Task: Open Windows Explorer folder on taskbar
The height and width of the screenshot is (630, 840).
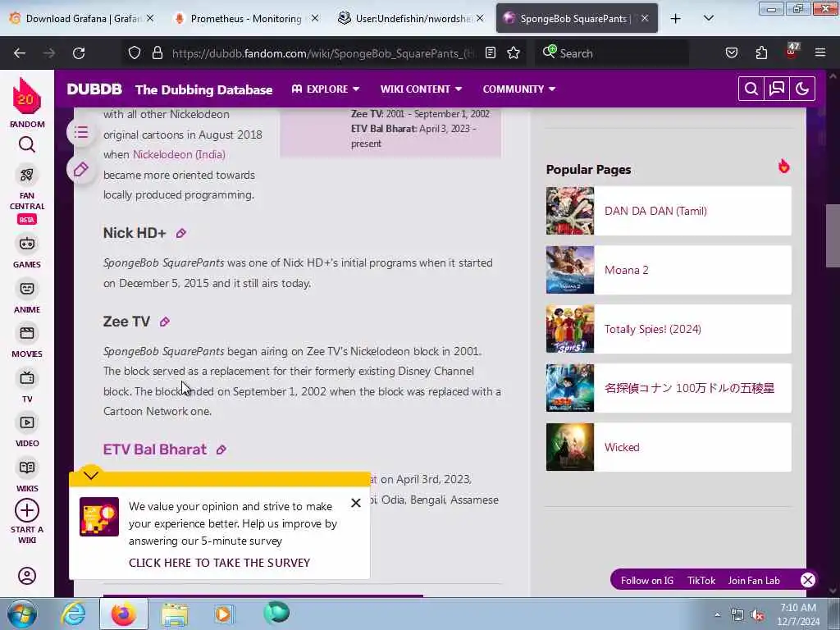Action: pyautogui.click(x=175, y=614)
